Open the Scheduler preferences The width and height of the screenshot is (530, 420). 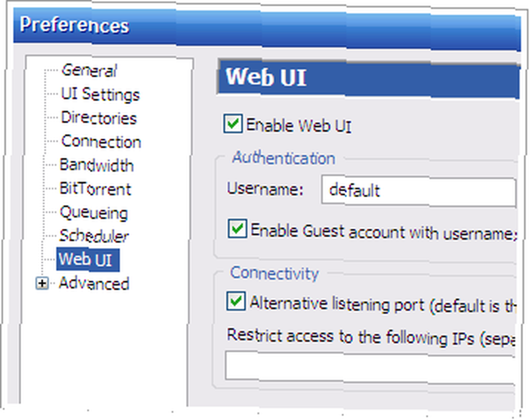tap(94, 236)
